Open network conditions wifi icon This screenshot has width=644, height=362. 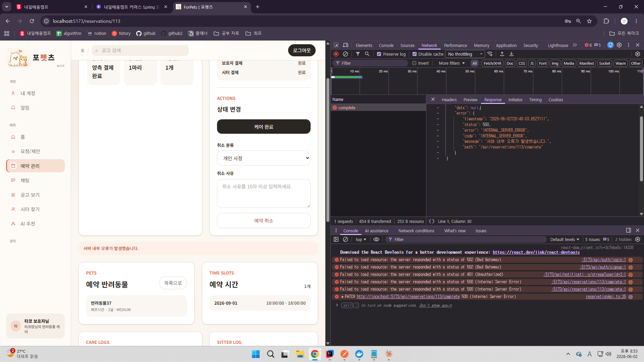490,54
